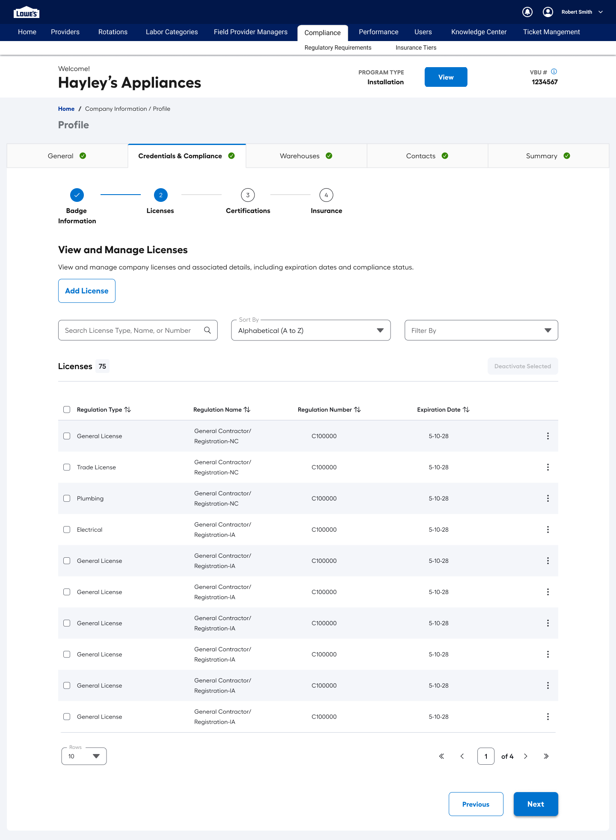Open the Filter By dropdown
The image size is (616, 840).
[481, 330]
